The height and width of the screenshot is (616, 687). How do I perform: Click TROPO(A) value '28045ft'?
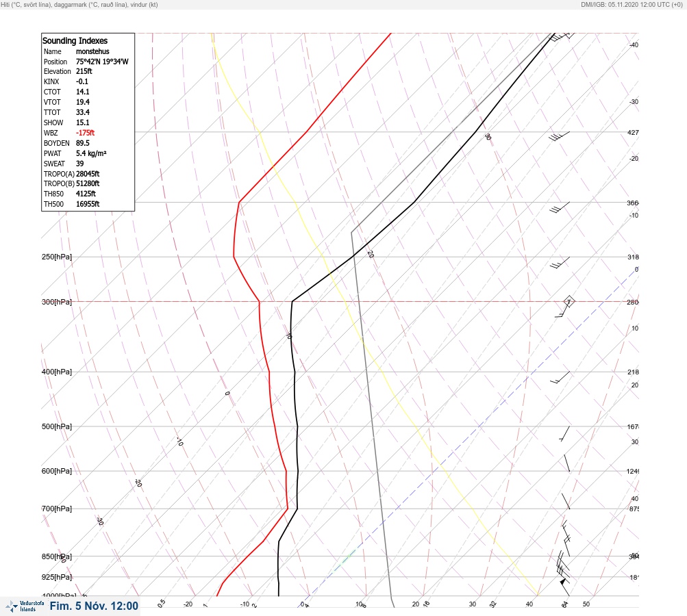tap(88, 174)
